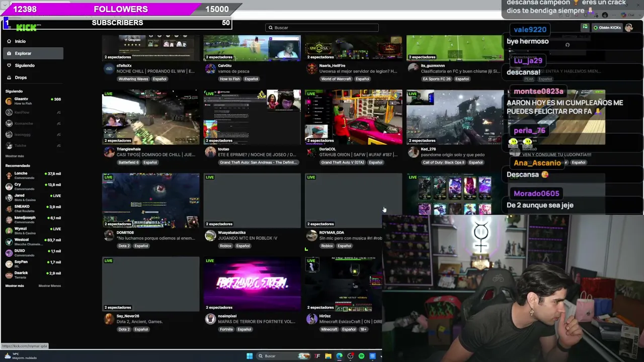Screen dimensions: 644x362
Task: Open Hir0sz's Minecraft stream thumbnail
Action: point(344,284)
